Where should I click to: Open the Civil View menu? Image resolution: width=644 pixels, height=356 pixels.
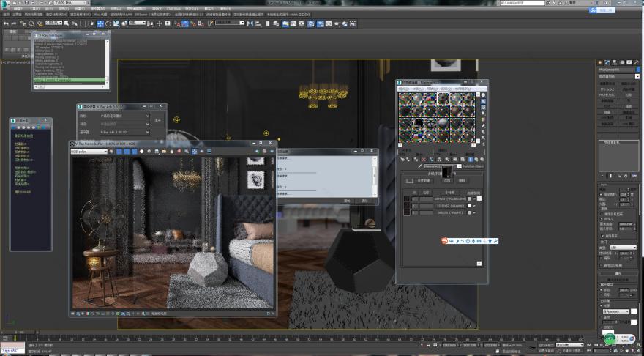[x=173, y=9]
